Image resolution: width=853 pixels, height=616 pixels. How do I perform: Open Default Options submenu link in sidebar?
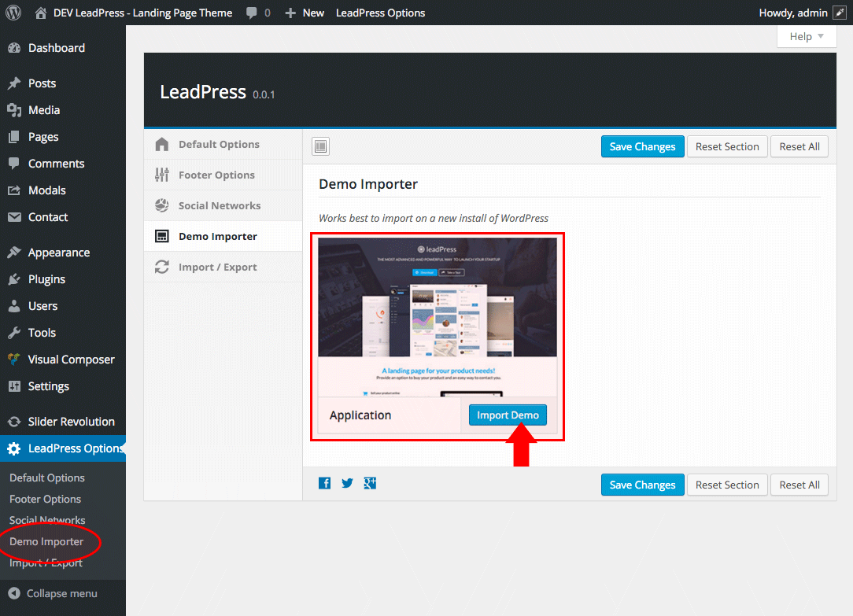(x=47, y=478)
